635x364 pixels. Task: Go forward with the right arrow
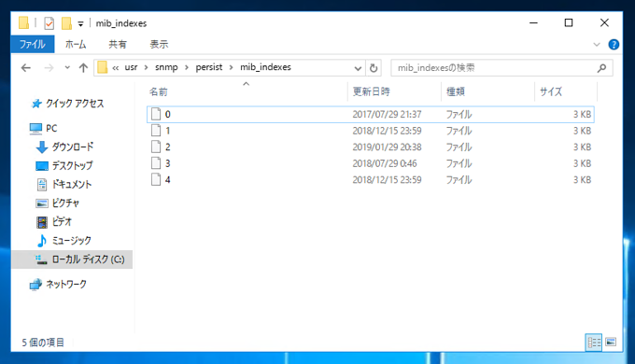click(x=49, y=67)
